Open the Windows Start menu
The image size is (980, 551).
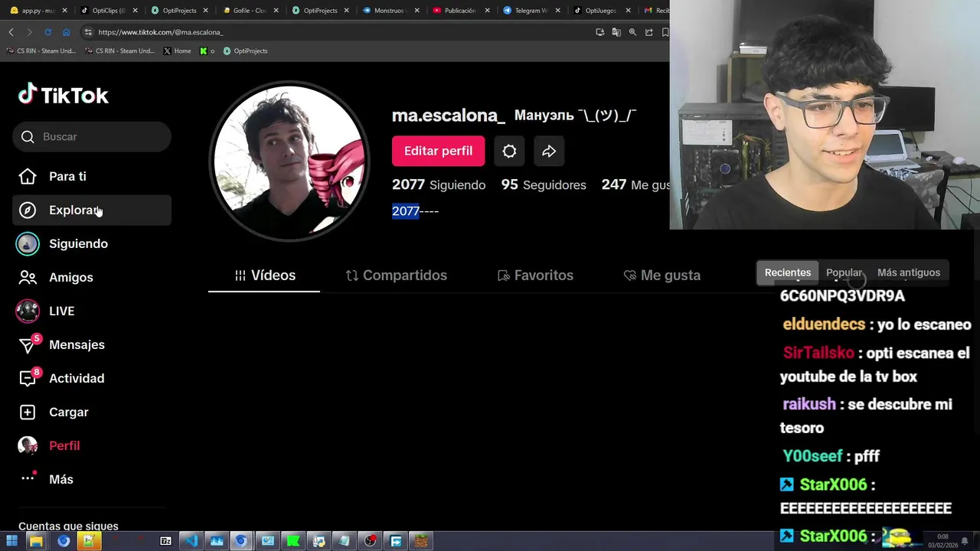coord(11,541)
